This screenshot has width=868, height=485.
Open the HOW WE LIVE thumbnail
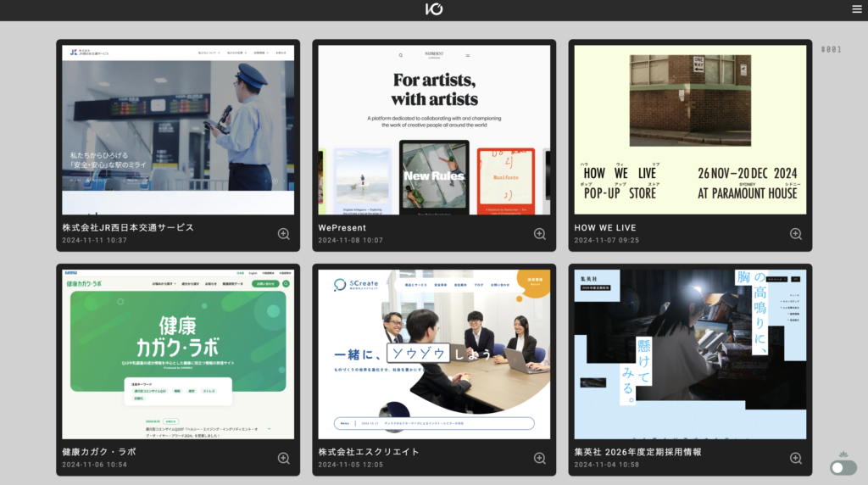point(690,130)
